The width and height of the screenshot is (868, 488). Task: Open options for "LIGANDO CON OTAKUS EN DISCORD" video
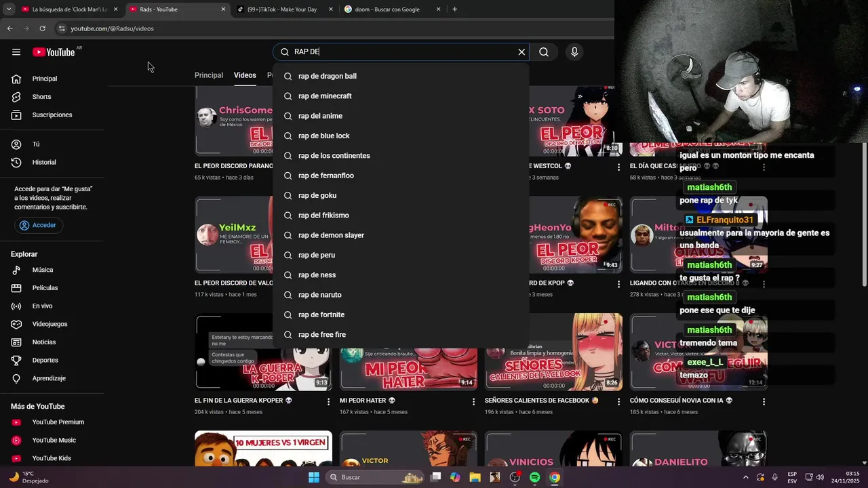[x=764, y=284]
